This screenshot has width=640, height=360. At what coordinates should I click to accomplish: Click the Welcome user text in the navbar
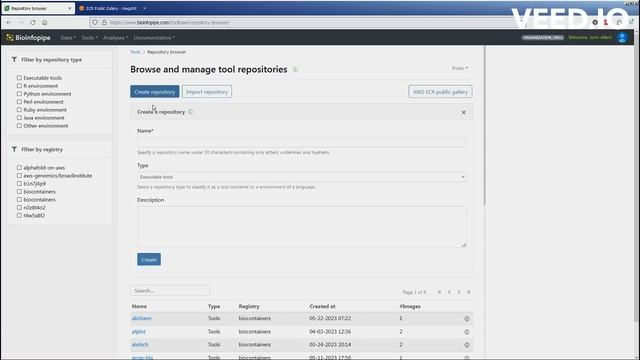tap(590, 38)
